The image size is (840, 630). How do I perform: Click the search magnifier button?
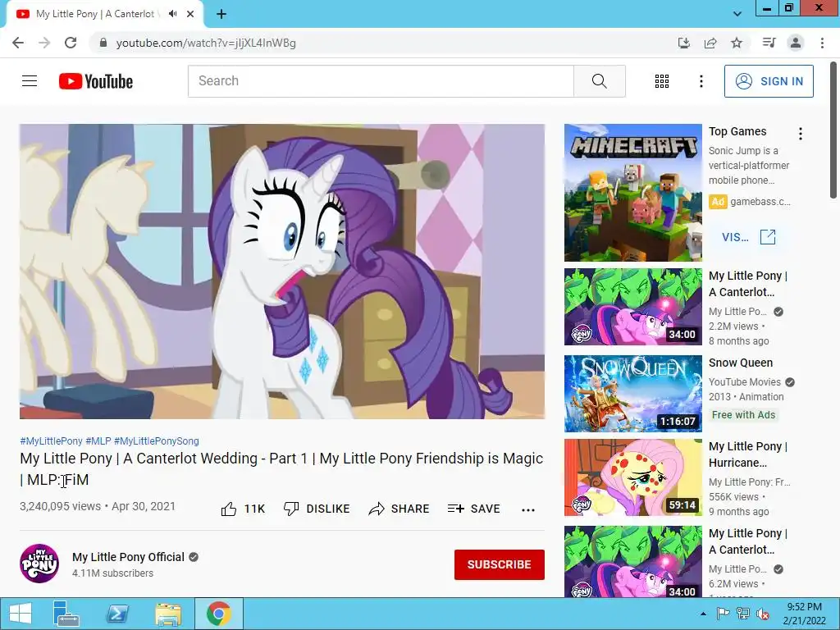coord(600,81)
